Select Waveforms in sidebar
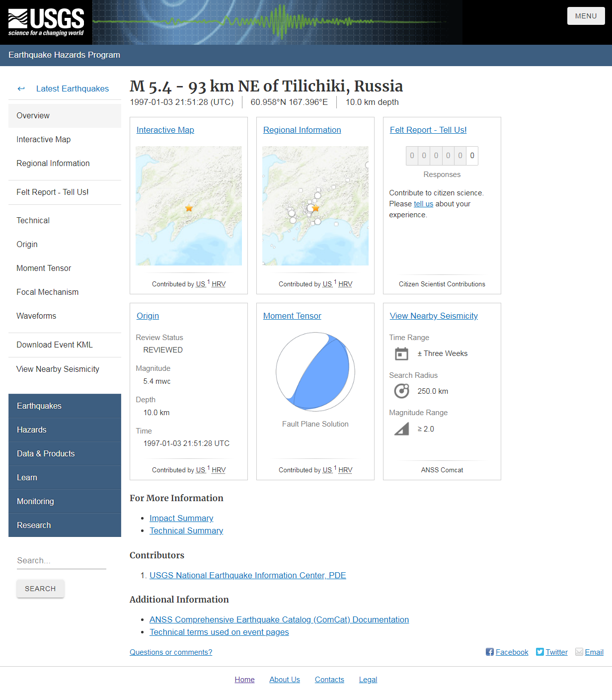Image resolution: width=612 pixels, height=700 pixels. click(65, 316)
